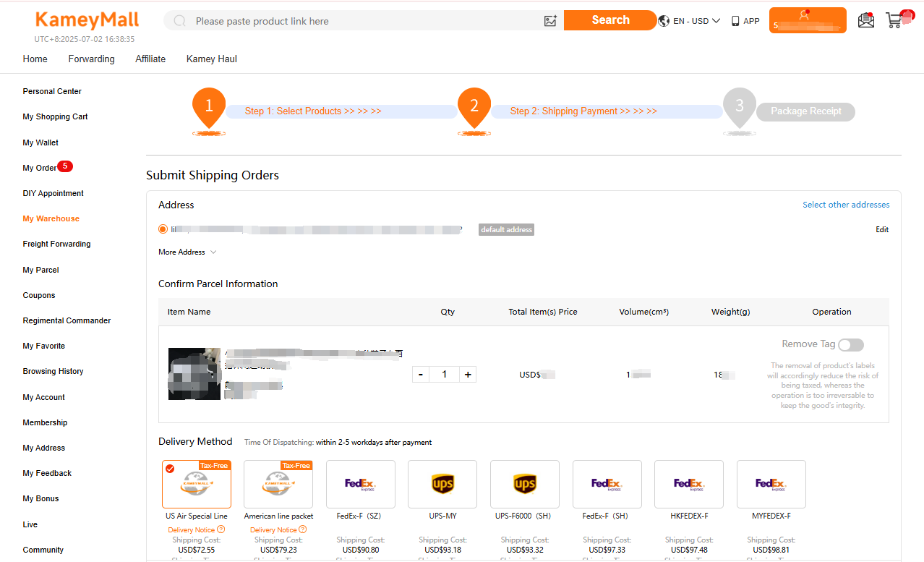Open DIY Appointment in sidebar
This screenshot has width=924, height=562.
(53, 193)
